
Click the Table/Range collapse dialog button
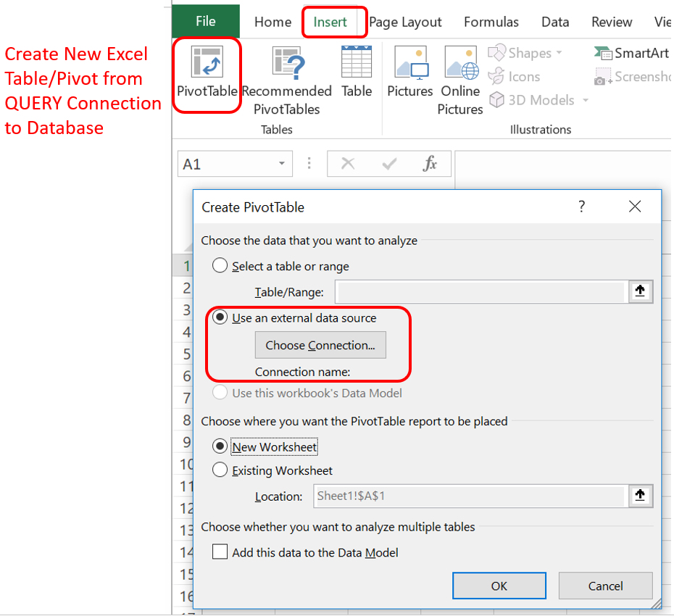click(640, 292)
